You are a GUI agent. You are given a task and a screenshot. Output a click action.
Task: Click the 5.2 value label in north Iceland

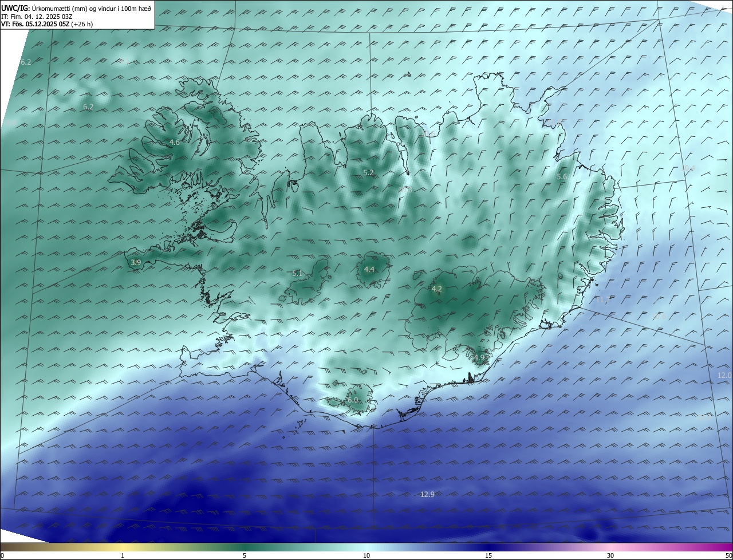[x=368, y=173]
